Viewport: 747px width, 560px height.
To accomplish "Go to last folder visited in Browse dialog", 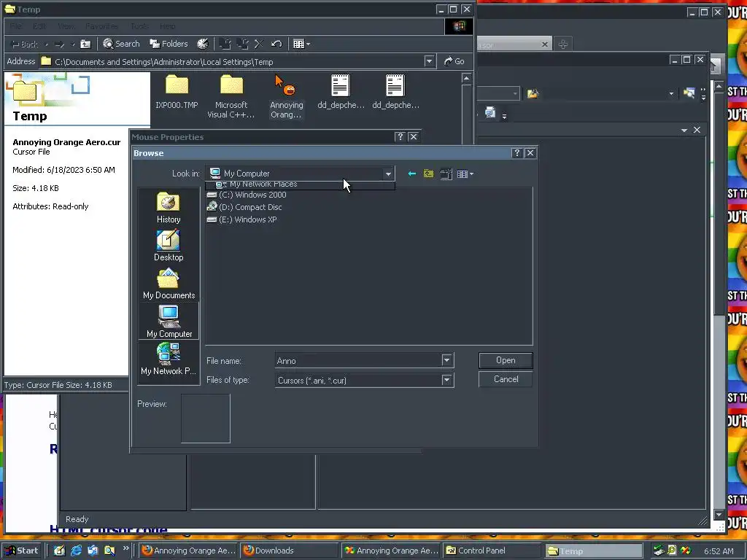I will point(412,174).
